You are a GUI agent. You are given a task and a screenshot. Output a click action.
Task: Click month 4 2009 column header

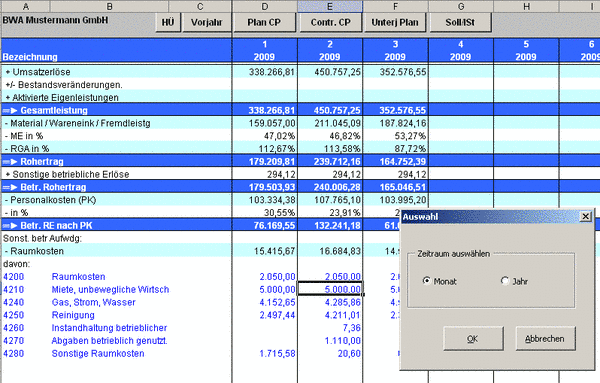pos(461,51)
